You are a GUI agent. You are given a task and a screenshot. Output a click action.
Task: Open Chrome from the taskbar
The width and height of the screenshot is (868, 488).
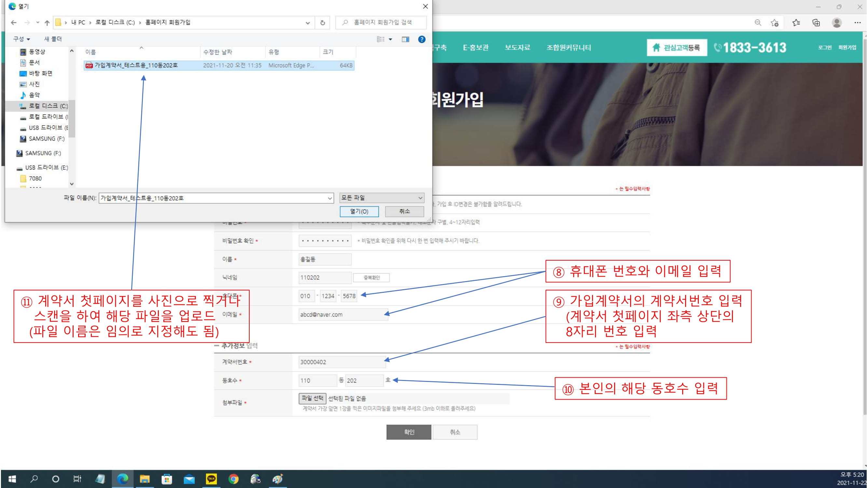233,479
